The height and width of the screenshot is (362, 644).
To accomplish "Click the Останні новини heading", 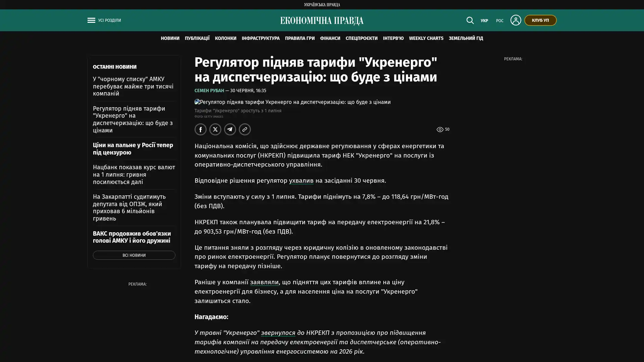I will [115, 67].
